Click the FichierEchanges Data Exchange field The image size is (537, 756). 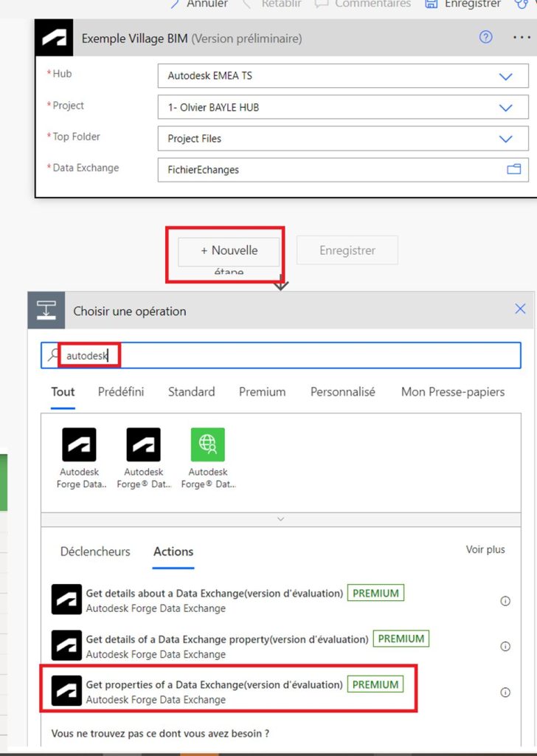[x=343, y=170]
